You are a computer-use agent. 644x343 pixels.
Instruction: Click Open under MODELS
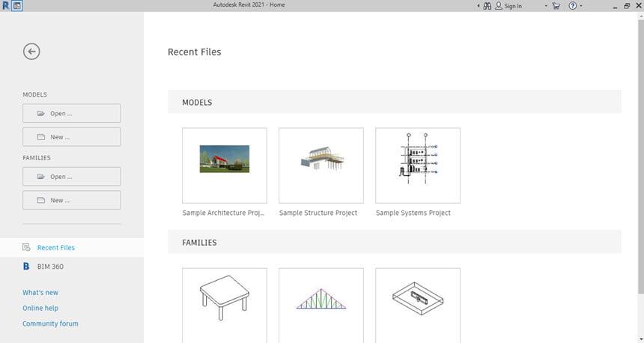72,113
